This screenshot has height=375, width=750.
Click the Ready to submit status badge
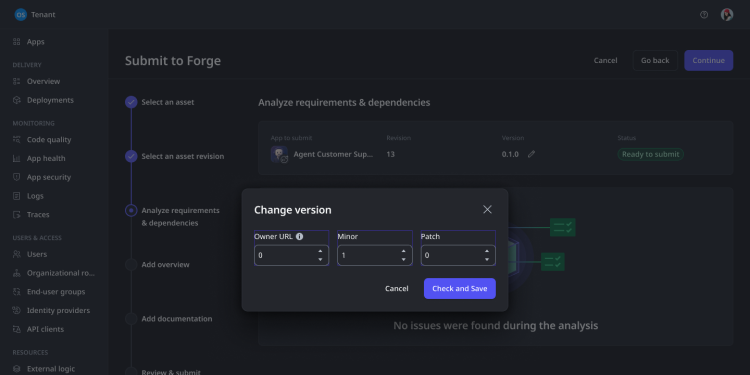coord(650,154)
